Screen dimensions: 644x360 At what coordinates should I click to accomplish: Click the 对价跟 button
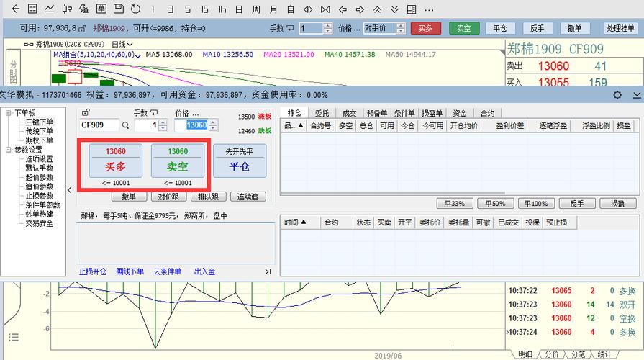[168, 197]
